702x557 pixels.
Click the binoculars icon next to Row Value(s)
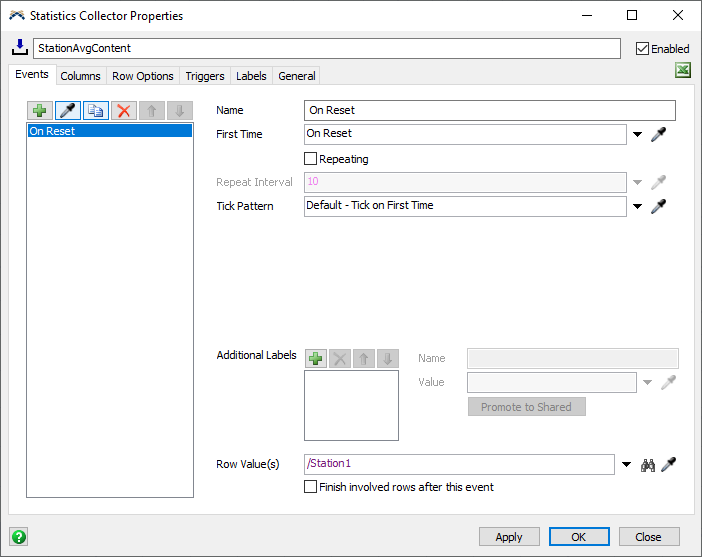647,464
